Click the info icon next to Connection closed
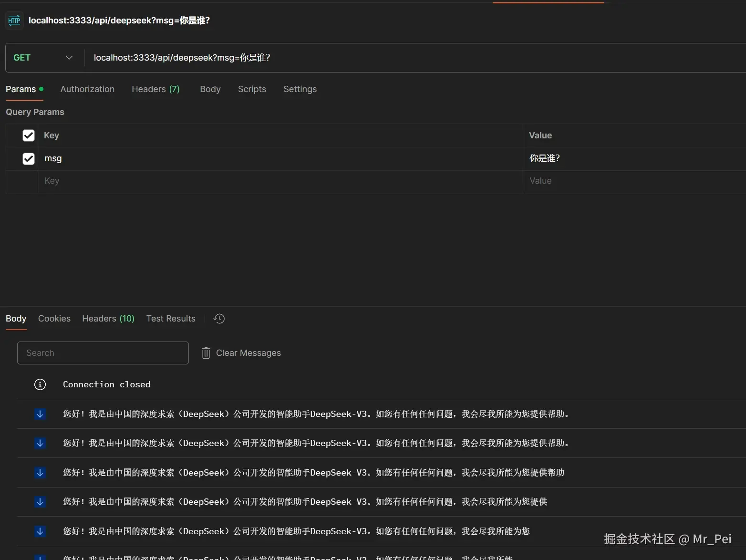The image size is (746, 560). (40, 384)
